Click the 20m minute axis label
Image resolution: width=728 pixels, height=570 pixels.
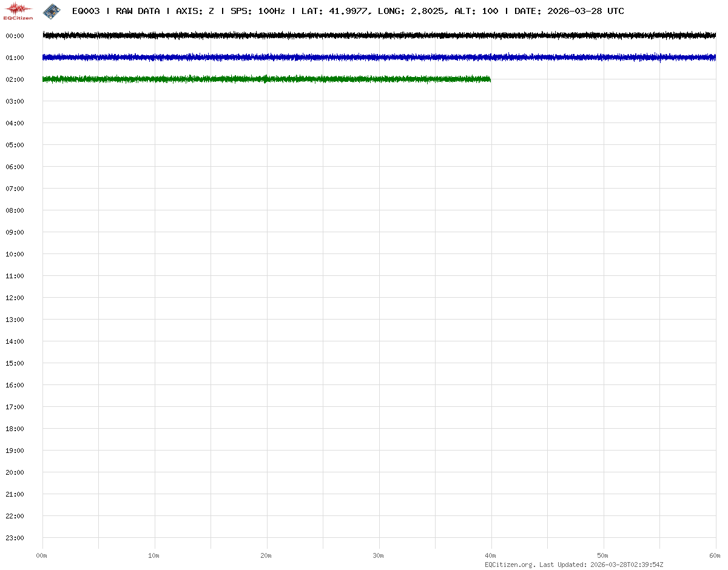(x=266, y=555)
